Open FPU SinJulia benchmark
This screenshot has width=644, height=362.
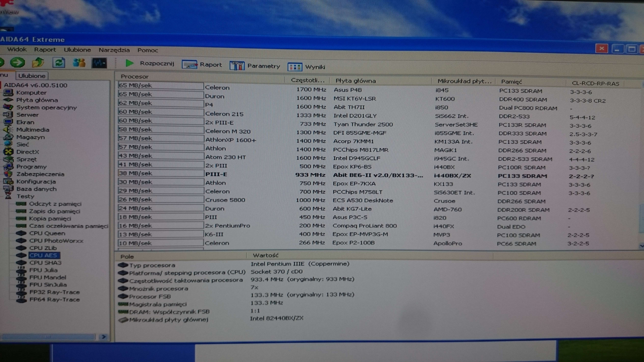(48, 285)
